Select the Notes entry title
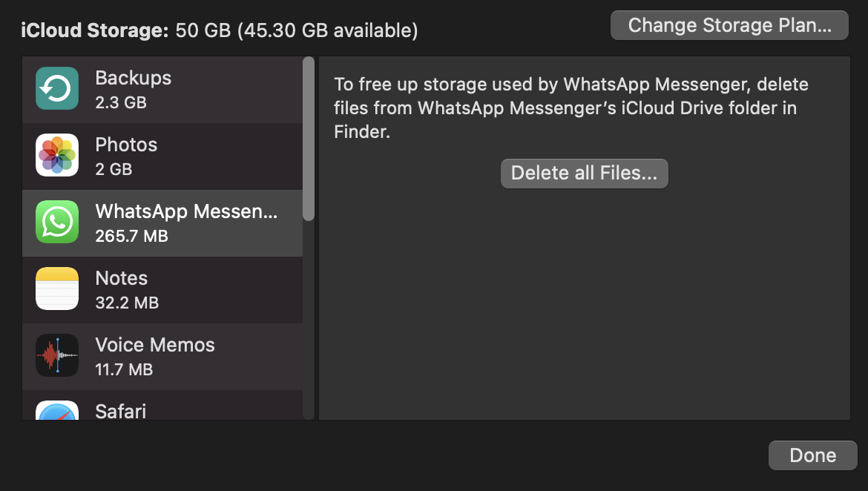 (x=122, y=278)
